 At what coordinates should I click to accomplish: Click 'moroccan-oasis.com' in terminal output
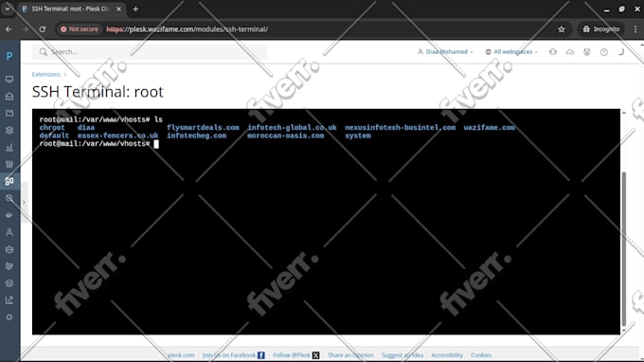(285, 136)
